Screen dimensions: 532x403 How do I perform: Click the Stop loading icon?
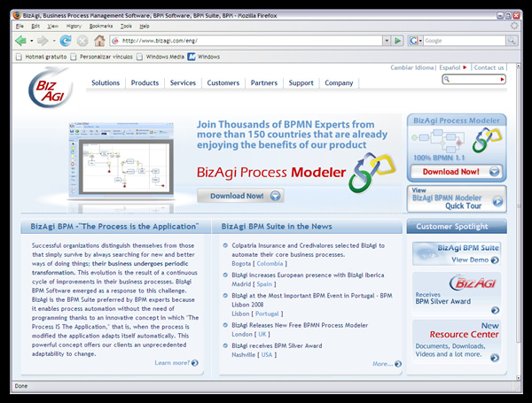point(82,41)
